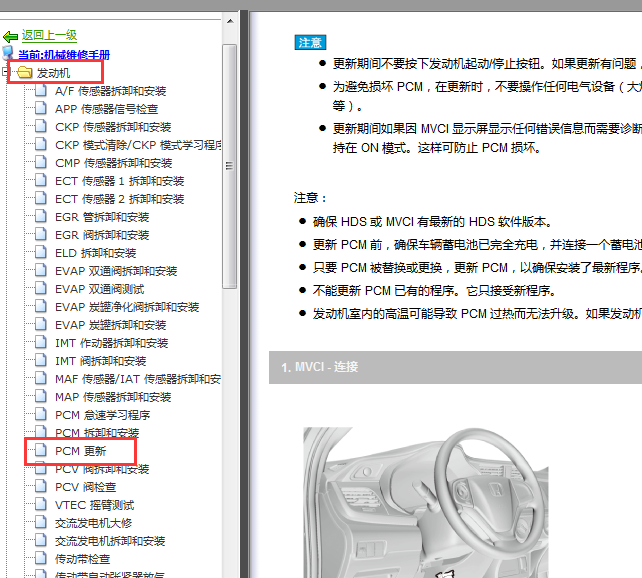The height and width of the screenshot is (578, 642).
Task: Open PCM 怠速学习程序 entry
Action: (x=102, y=415)
